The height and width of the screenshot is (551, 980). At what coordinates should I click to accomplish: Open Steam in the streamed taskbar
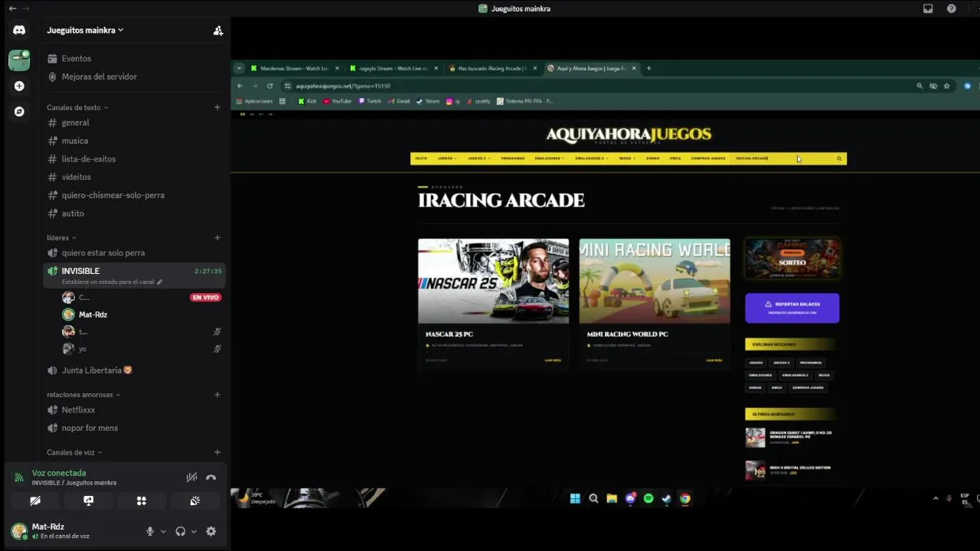(x=667, y=498)
